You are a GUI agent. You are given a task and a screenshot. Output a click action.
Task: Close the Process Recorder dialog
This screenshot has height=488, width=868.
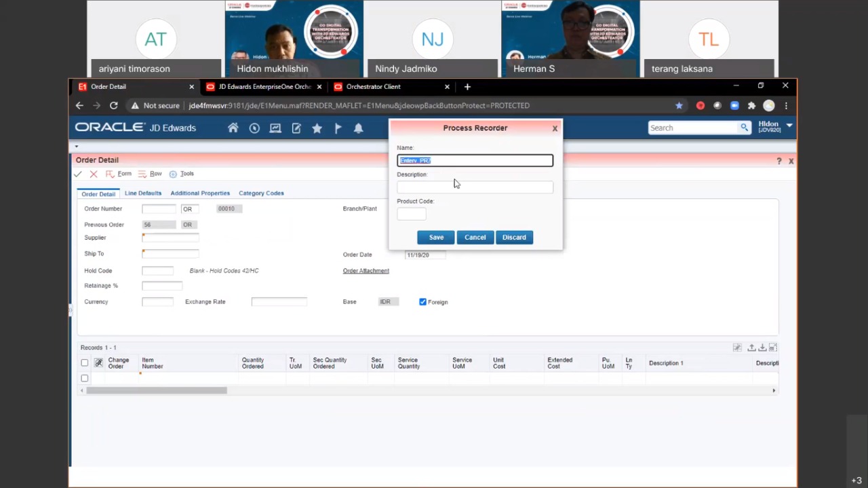[555, 128]
